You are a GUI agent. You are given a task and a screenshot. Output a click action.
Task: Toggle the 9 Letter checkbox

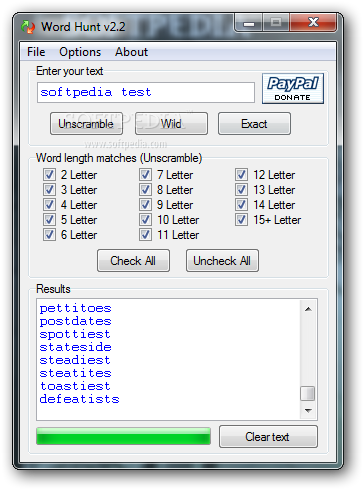(x=145, y=205)
